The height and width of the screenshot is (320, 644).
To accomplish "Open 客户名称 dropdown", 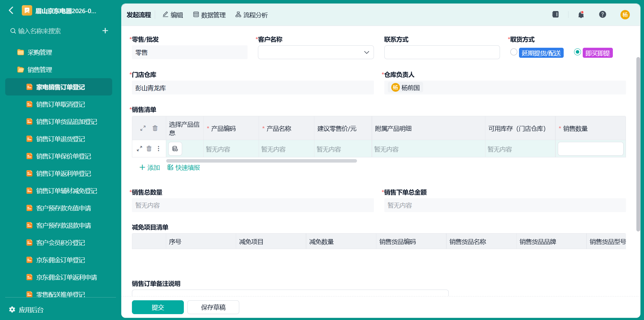I will pyautogui.click(x=316, y=52).
